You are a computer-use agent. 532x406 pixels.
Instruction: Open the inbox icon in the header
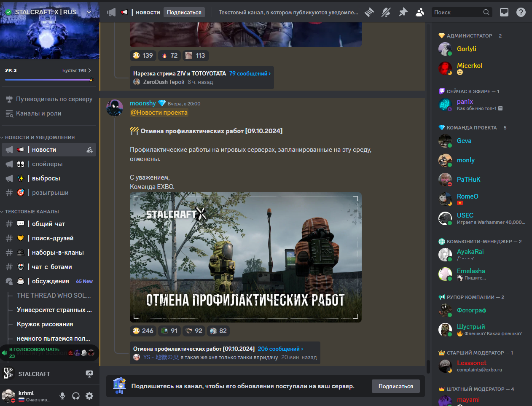click(504, 12)
